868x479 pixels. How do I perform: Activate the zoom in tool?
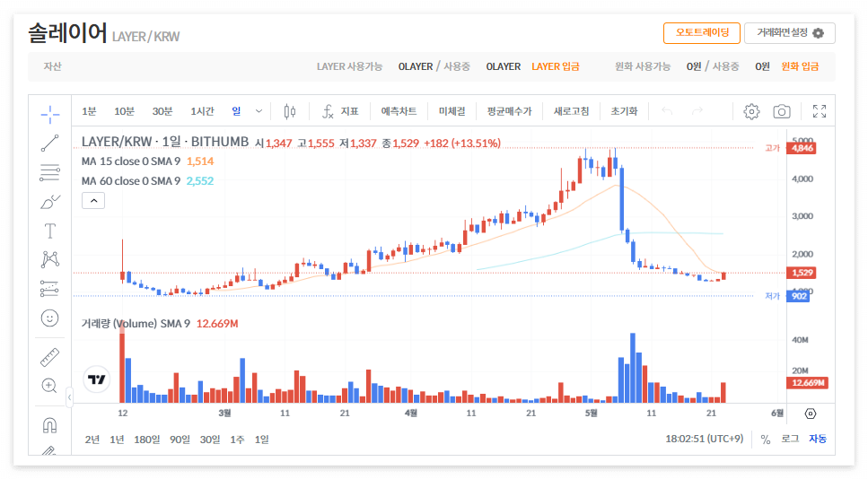50,386
